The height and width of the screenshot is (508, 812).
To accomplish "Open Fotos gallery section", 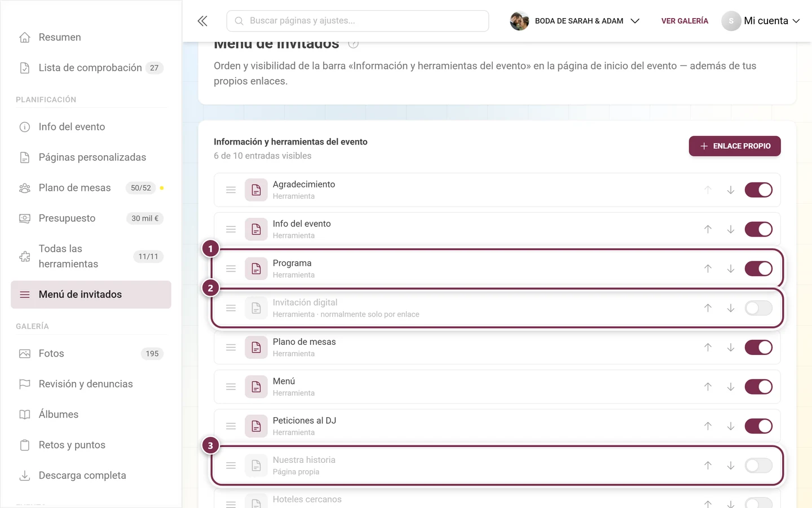I will (91, 354).
